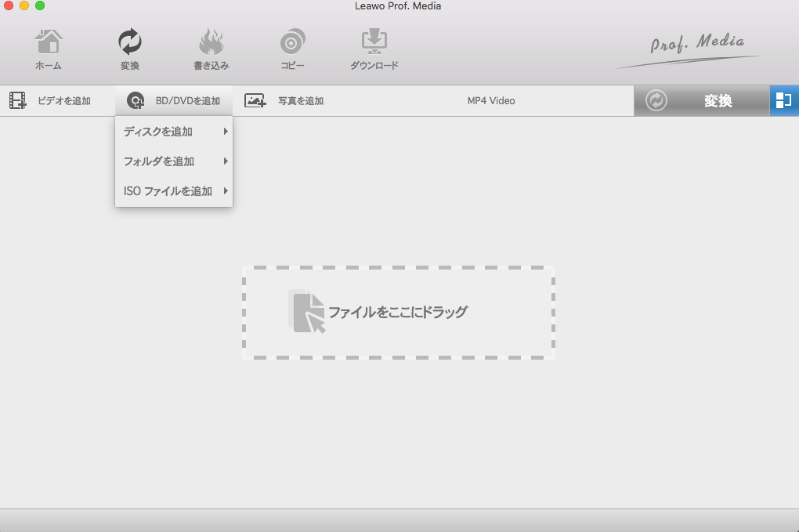799x532 pixels.
Task: Open the Burn (書き込み) flame module
Action: tap(211, 49)
